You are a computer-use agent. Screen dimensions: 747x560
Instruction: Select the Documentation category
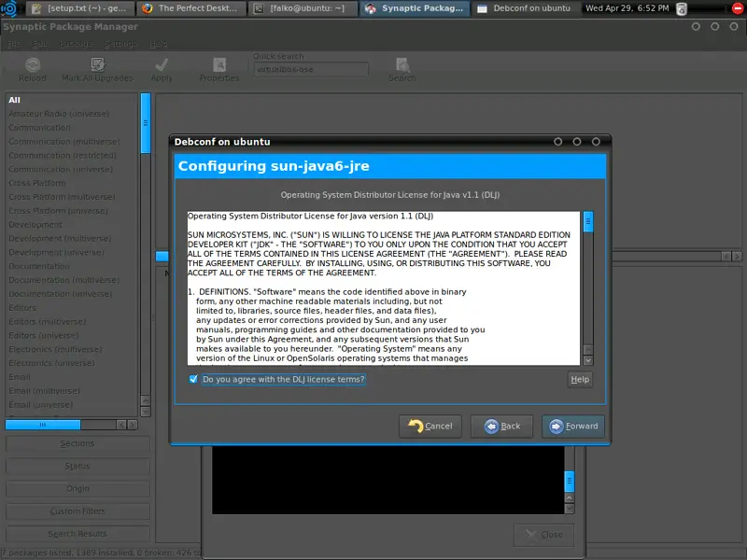point(39,266)
